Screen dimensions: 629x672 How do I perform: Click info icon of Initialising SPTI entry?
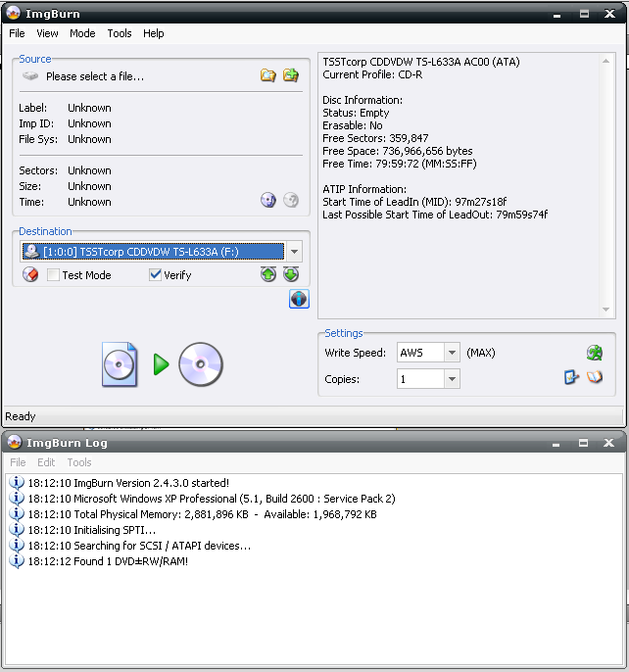17,530
